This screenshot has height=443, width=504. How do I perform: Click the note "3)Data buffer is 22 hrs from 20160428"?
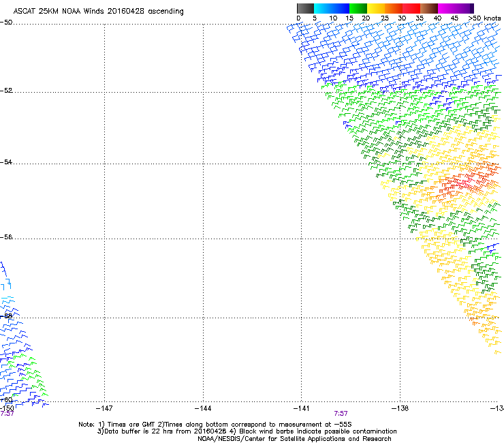[x=162, y=431]
